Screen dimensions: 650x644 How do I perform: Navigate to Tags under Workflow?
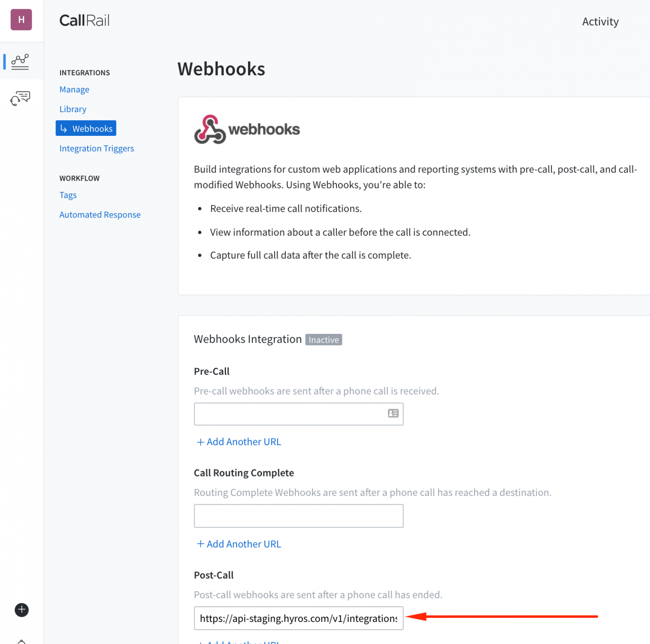[68, 195]
